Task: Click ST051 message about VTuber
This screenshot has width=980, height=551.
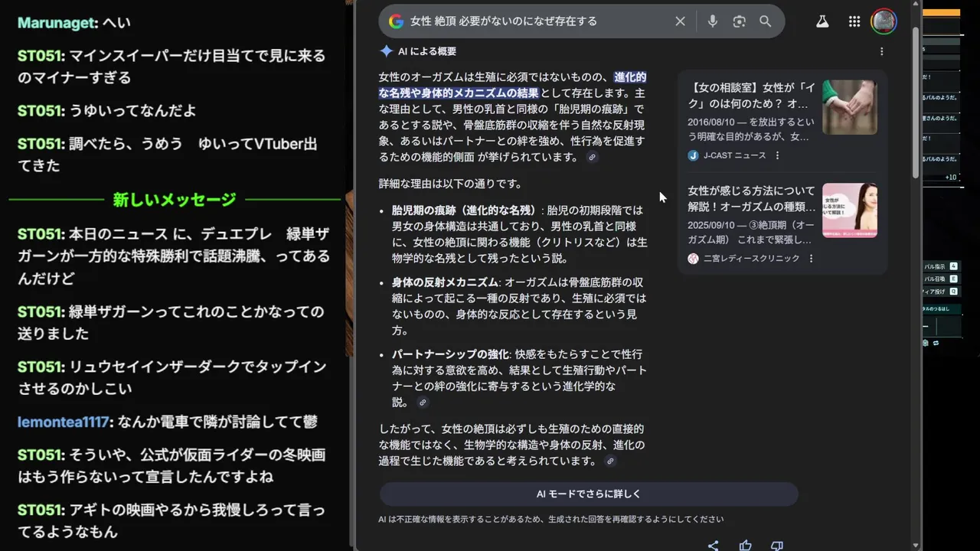Action: click(168, 155)
